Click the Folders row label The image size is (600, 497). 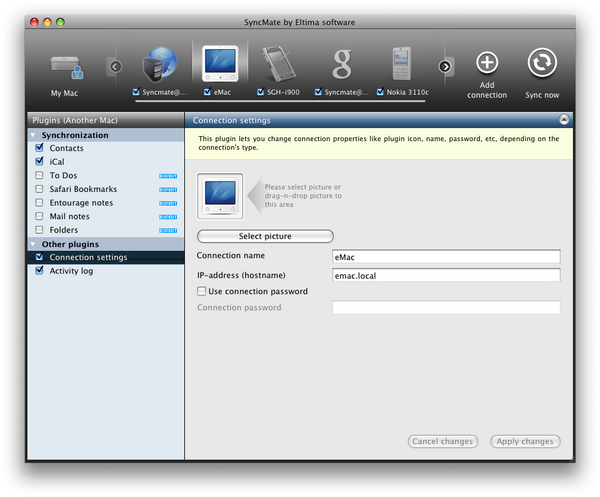pos(64,230)
